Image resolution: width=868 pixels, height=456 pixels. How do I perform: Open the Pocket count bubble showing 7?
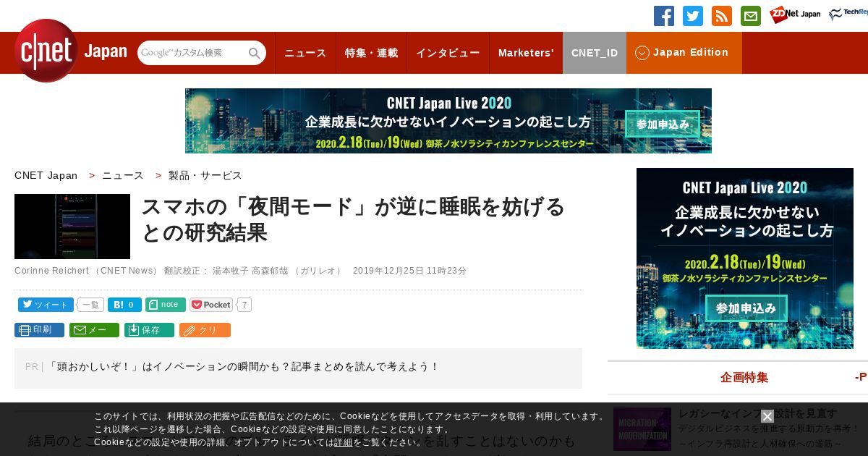click(244, 305)
